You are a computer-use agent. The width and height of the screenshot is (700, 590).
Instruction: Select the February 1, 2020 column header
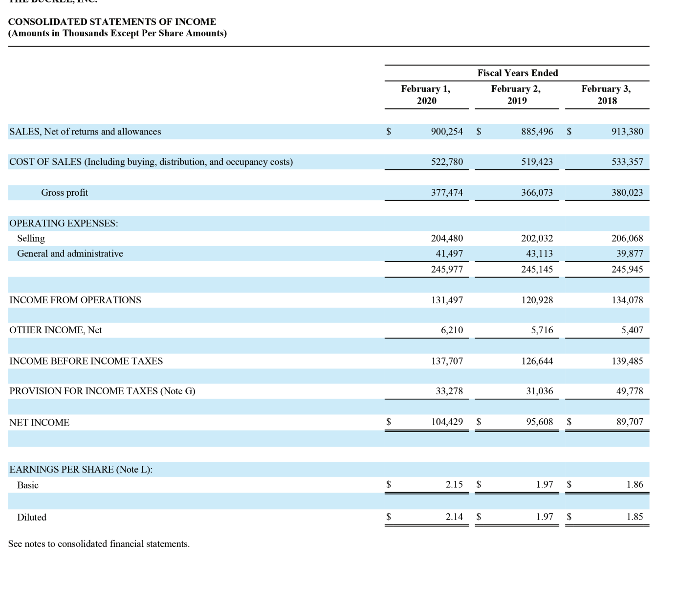(x=426, y=94)
